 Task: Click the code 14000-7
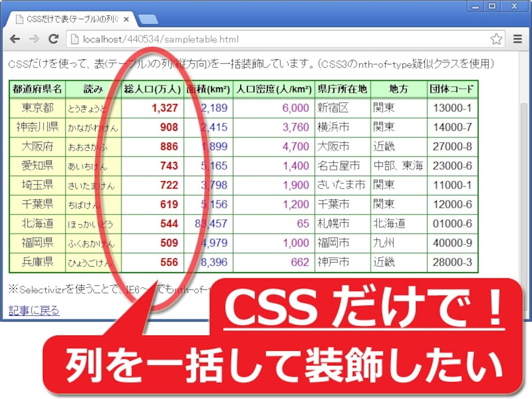[453, 127]
